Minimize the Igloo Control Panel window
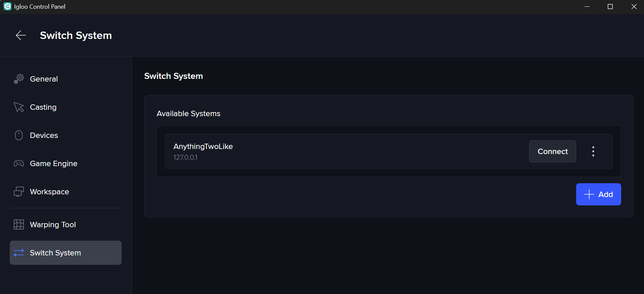This screenshot has height=294, width=644. (x=587, y=7)
